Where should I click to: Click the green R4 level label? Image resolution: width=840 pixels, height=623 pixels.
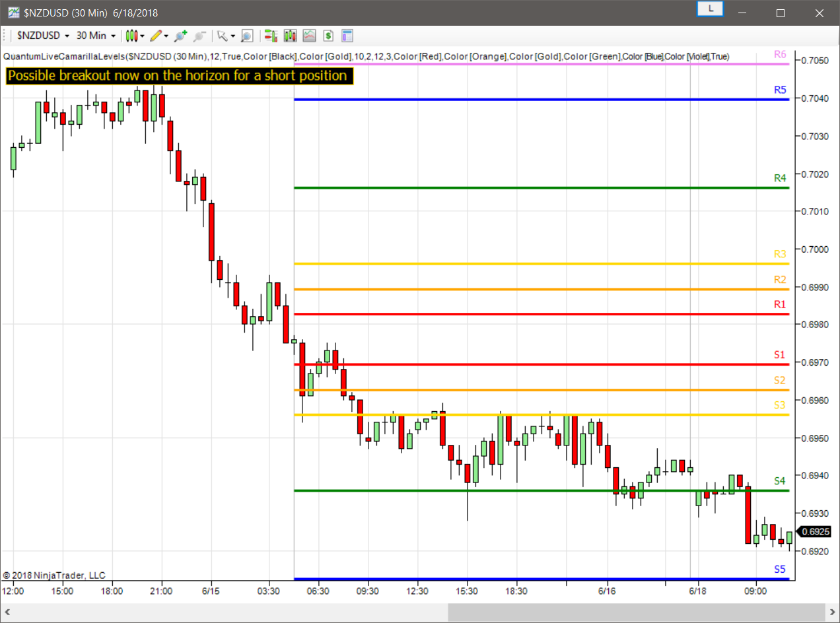point(780,178)
